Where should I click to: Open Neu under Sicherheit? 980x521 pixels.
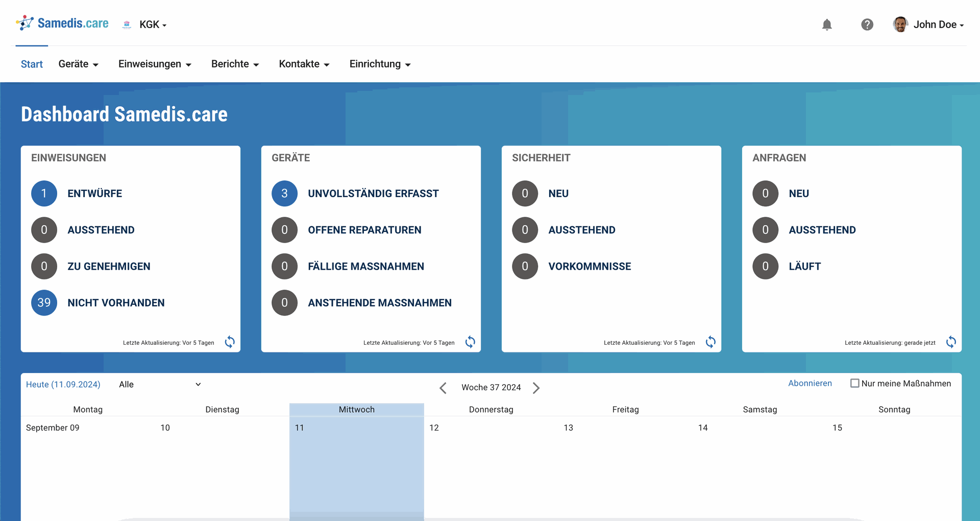[x=558, y=194]
